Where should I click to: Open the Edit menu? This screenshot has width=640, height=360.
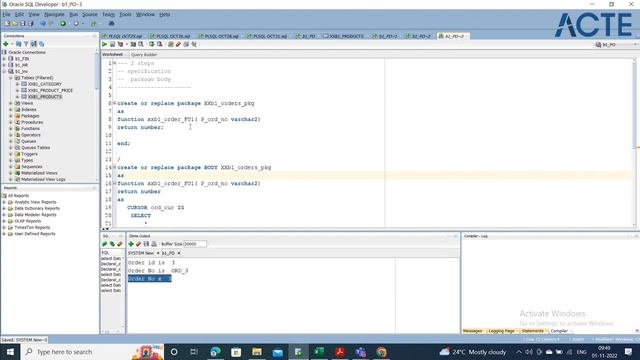[19, 14]
